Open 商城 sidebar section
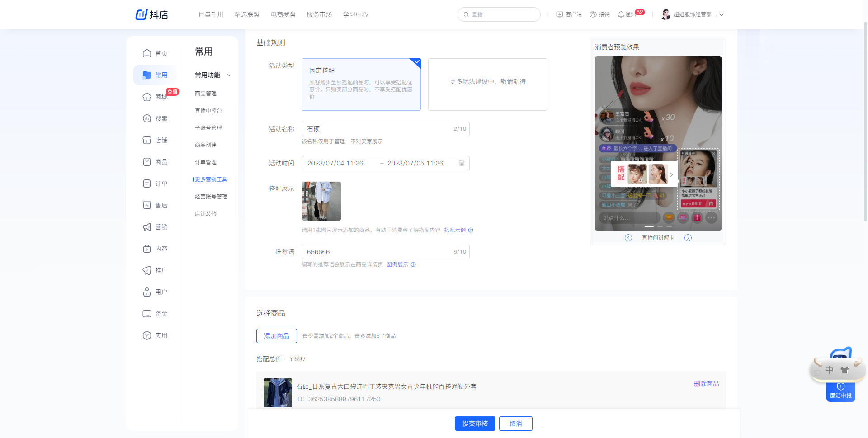This screenshot has width=868, height=438. click(x=155, y=97)
